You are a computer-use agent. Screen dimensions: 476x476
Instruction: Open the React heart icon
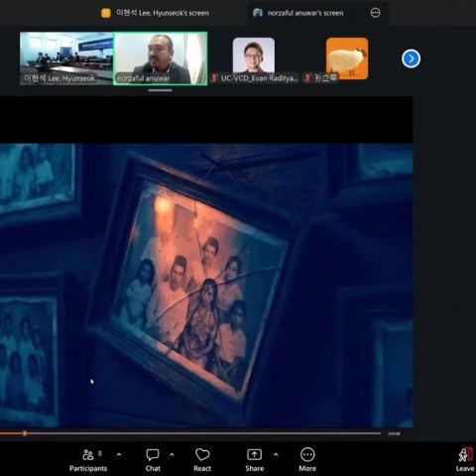(202, 455)
